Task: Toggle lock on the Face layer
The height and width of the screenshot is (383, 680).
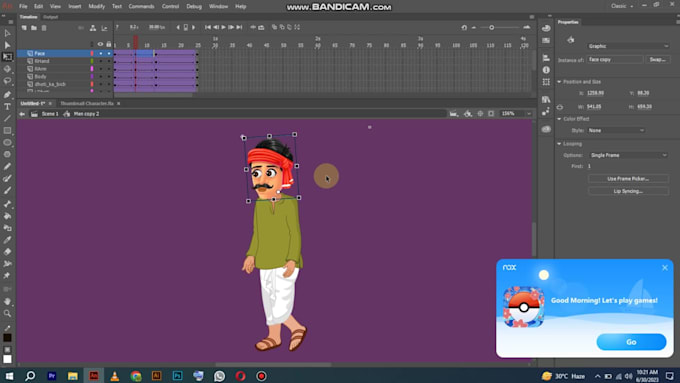Action: coord(109,53)
